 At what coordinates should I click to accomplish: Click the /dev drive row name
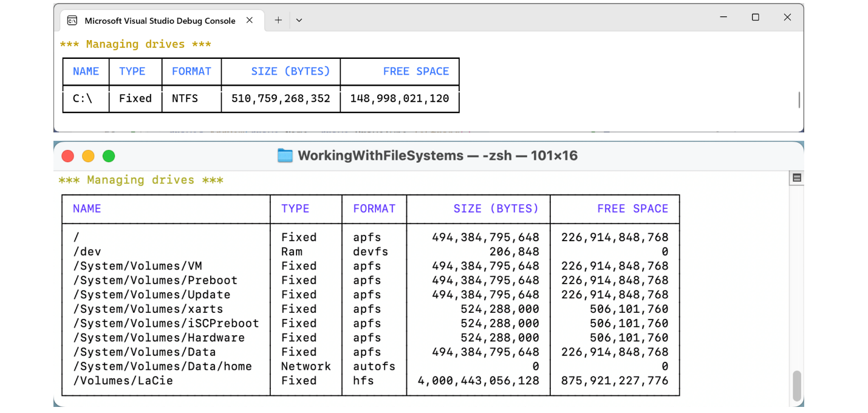(87, 251)
